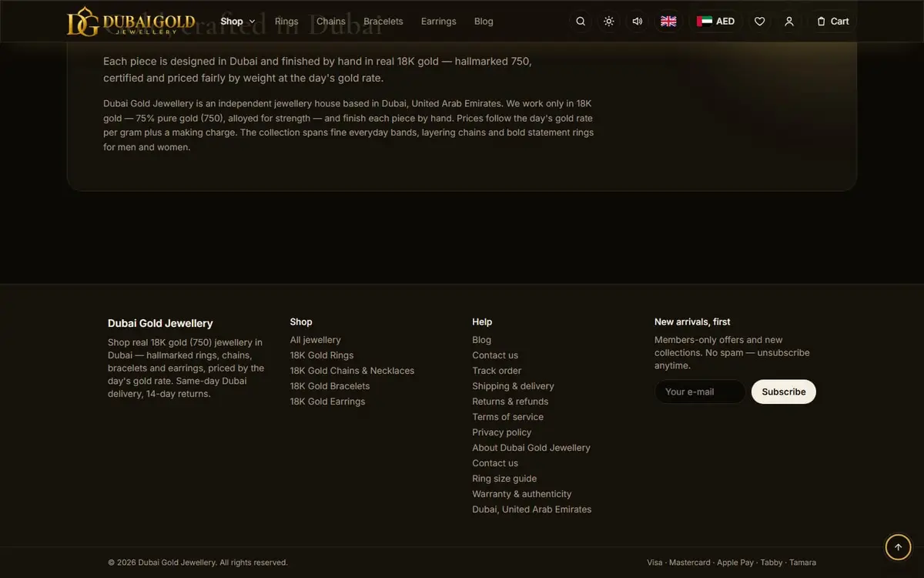This screenshot has width=924, height=578.
Task: Open Contact us link below About
Action: pyautogui.click(x=495, y=463)
